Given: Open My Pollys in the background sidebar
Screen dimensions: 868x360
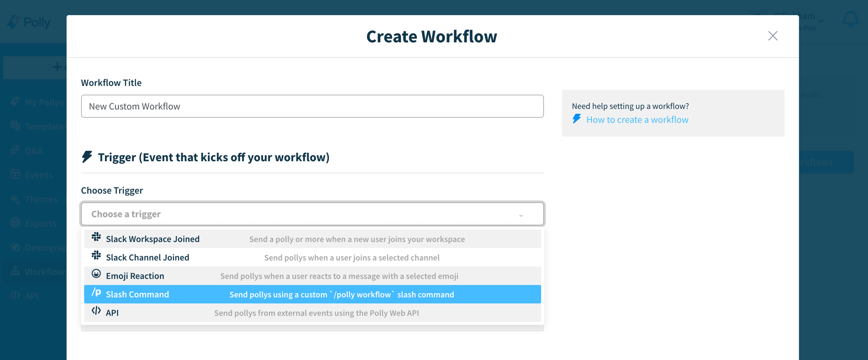Looking at the screenshot, I should click(x=38, y=102).
